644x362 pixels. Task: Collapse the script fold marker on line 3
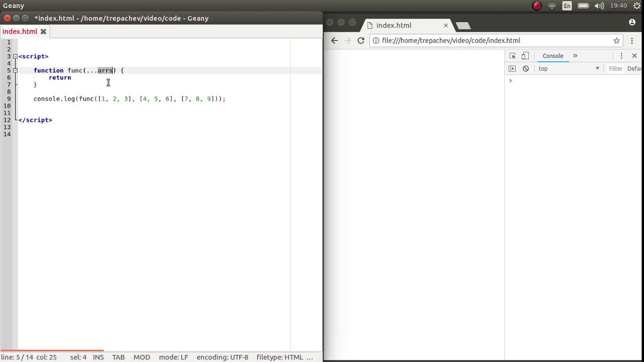tap(15, 56)
